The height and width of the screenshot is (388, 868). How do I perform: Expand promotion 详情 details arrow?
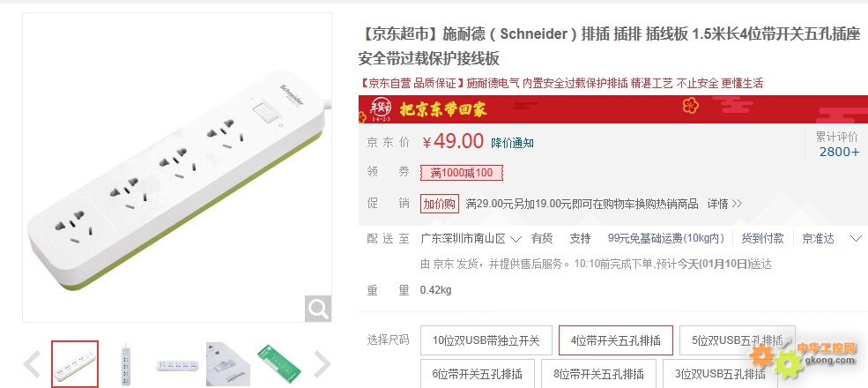[724, 204]
